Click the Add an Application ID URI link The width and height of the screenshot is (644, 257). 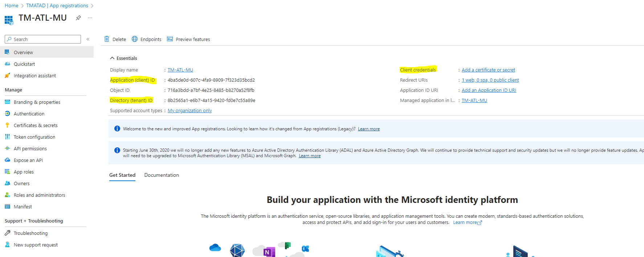tap(489, 90)
